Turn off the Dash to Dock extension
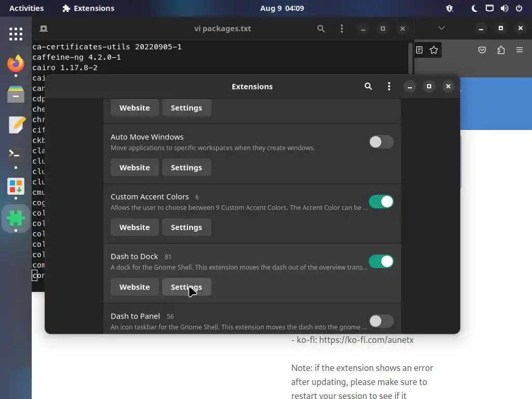The image size is (532, 399). coord(381,261)
